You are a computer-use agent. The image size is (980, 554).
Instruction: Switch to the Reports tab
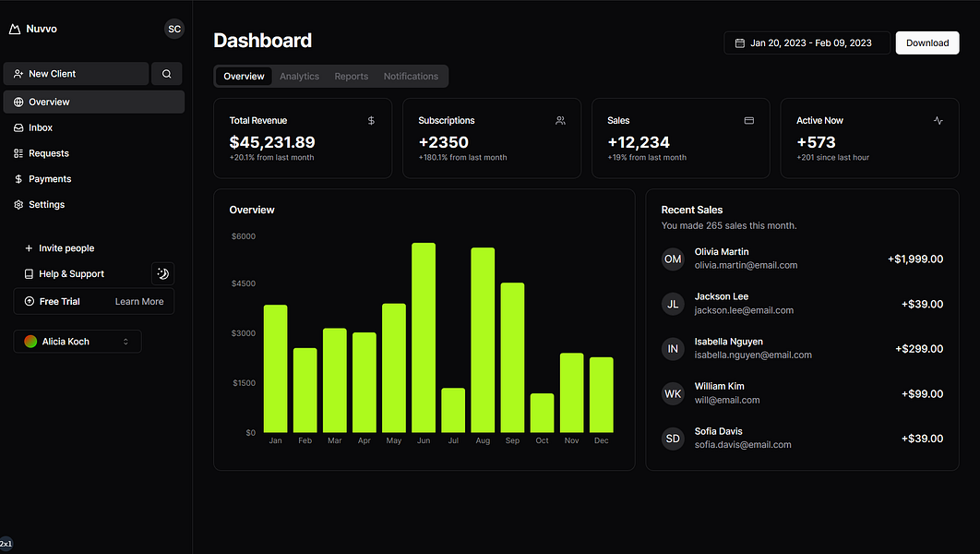[x=352, y=77]
